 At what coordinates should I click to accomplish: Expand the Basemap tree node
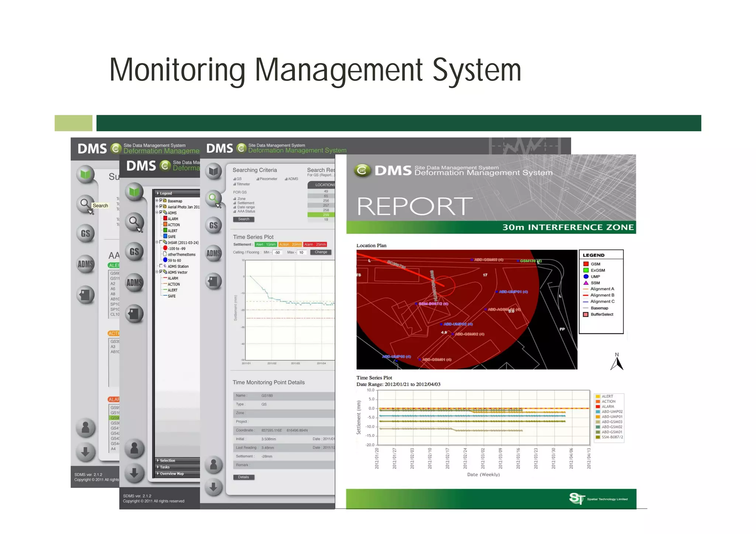[157, 201]
